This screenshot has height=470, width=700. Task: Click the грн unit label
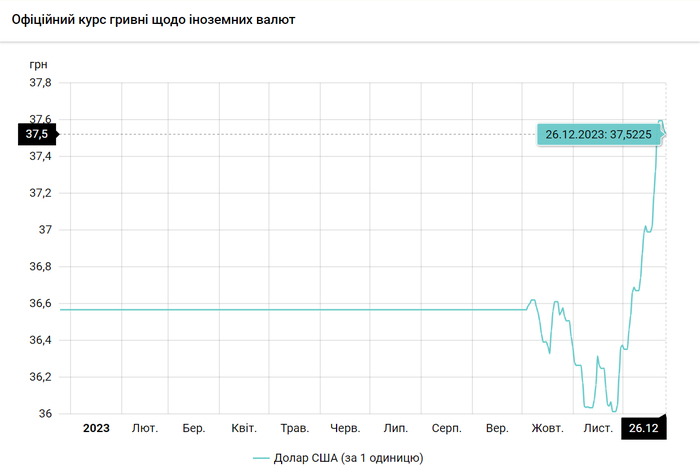click(38, 64)
